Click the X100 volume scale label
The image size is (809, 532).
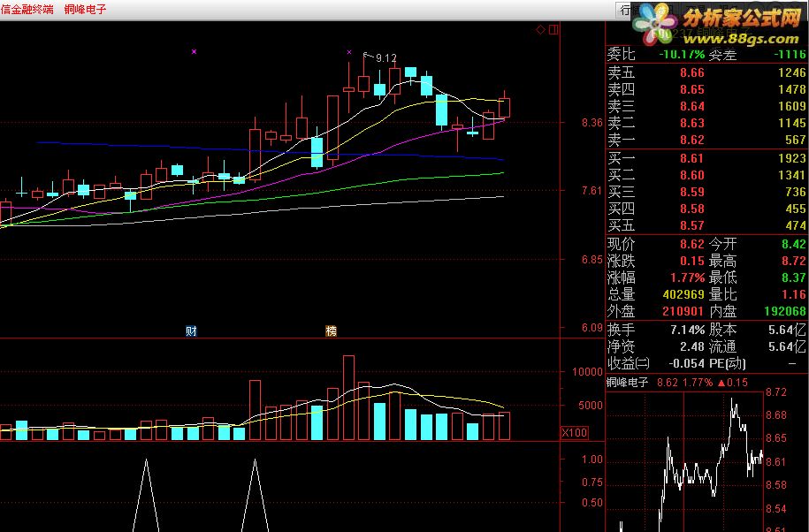[x=574, y=432]
